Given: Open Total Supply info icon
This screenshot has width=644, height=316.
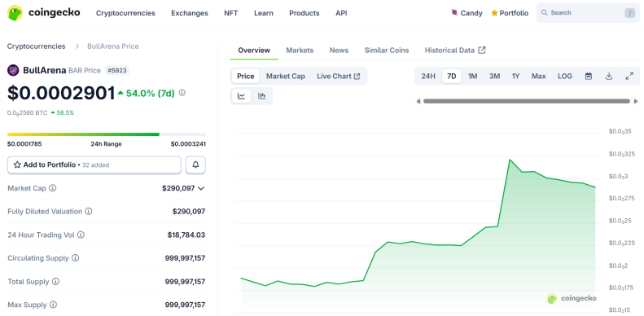Looking at the screenshot, I should (x=55, y=282).
